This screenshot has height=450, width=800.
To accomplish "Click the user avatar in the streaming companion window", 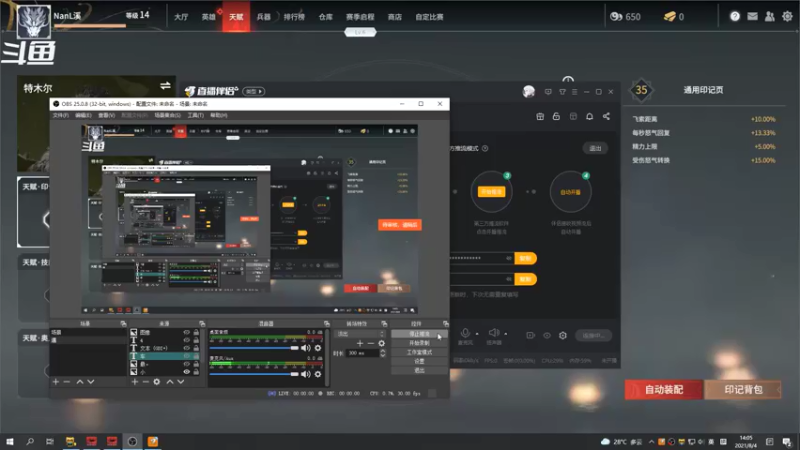I will point(529,91).
